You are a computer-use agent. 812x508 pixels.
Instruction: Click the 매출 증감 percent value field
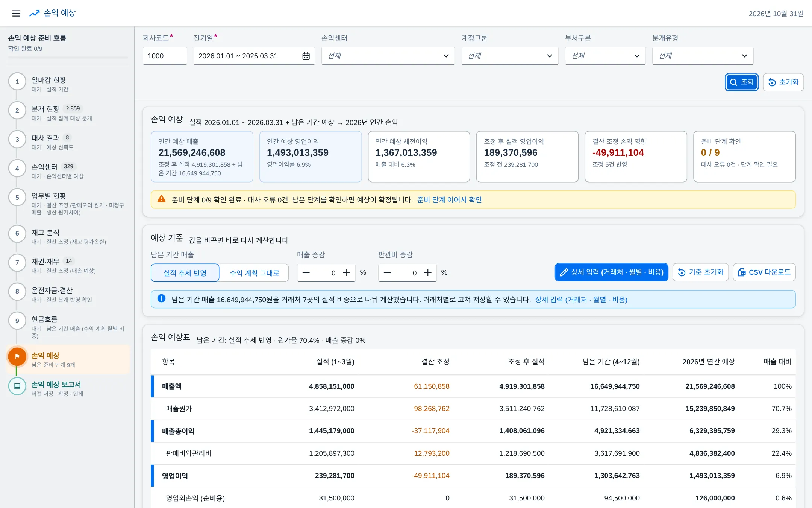pyautogui.click(x=326, y=273)
